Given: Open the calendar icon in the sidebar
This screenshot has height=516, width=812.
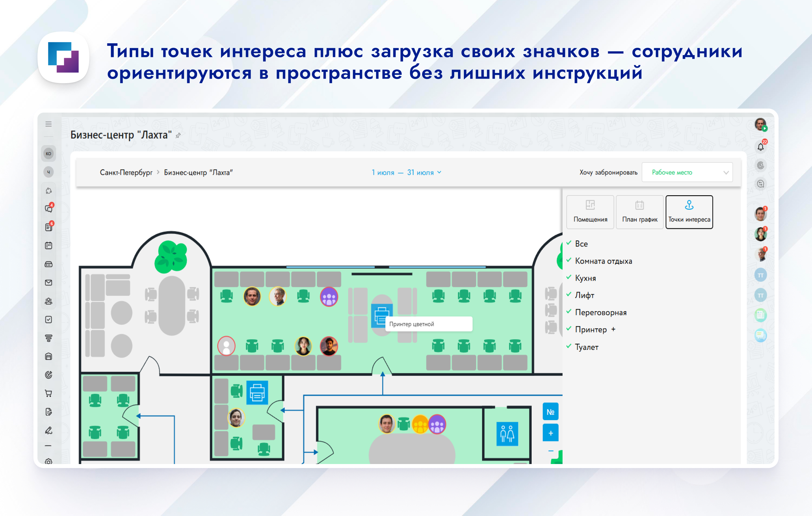Looking at the screenshot, I should click(x=49, y=245).
